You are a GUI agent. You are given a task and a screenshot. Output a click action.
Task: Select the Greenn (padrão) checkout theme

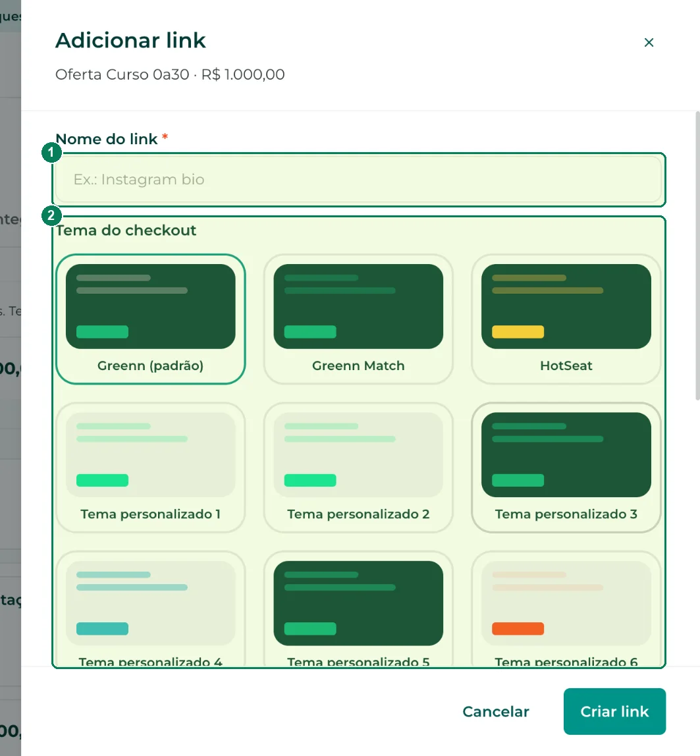click(150, 319)
